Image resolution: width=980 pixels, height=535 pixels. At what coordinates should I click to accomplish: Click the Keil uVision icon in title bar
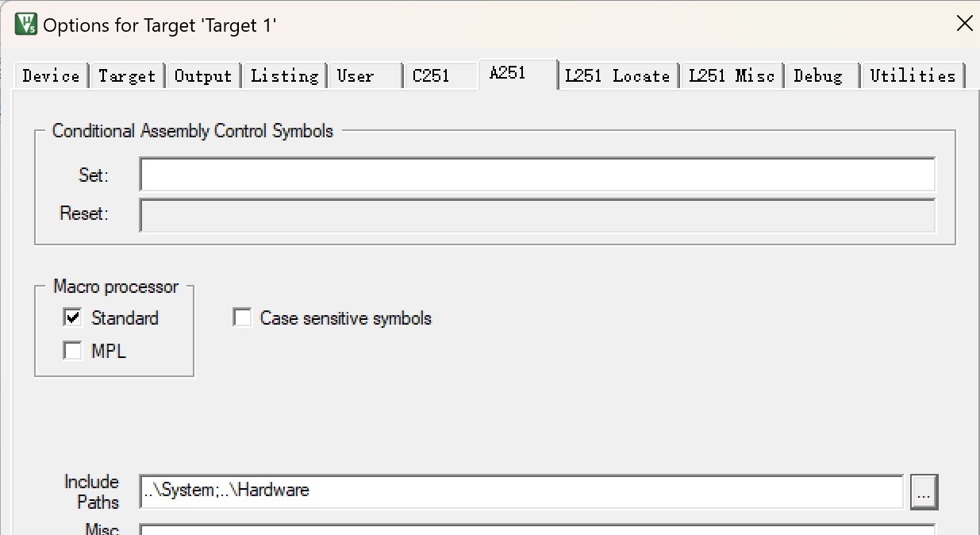[26, 24]
